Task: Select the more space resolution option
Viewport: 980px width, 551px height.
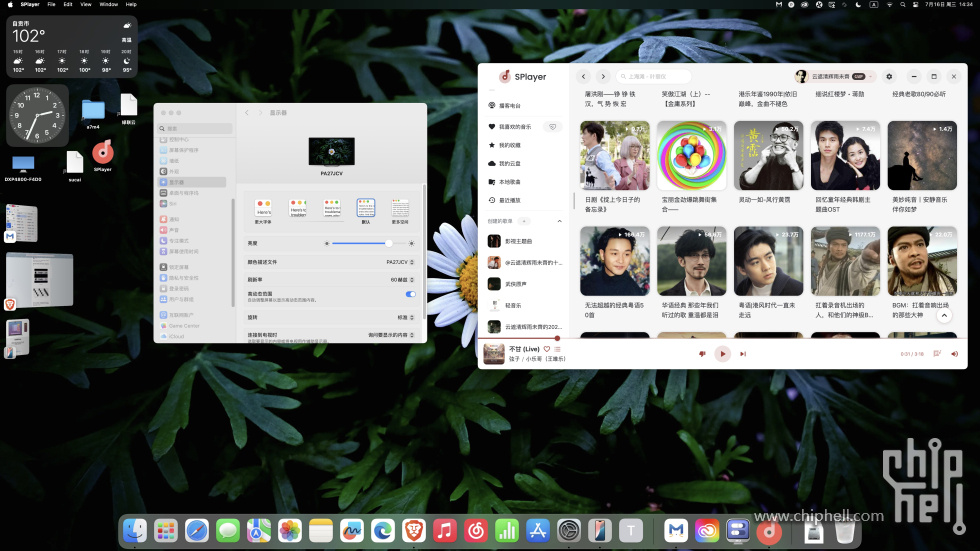Action: 400,211
